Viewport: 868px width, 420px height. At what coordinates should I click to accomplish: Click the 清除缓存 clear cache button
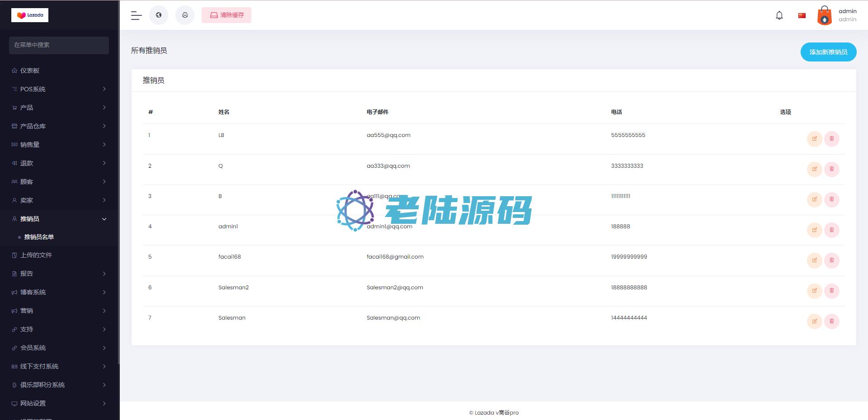click(226, 15)
